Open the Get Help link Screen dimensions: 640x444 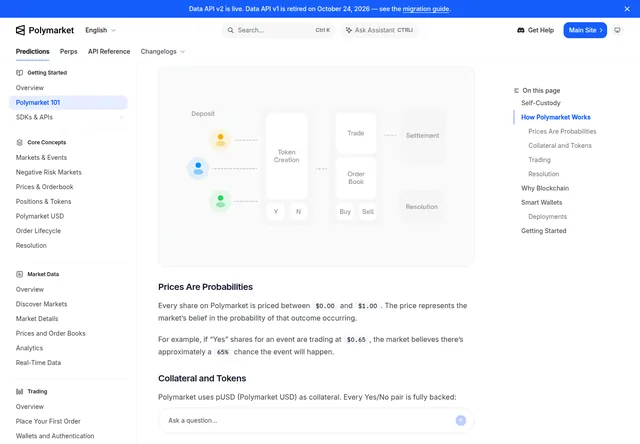536,30
